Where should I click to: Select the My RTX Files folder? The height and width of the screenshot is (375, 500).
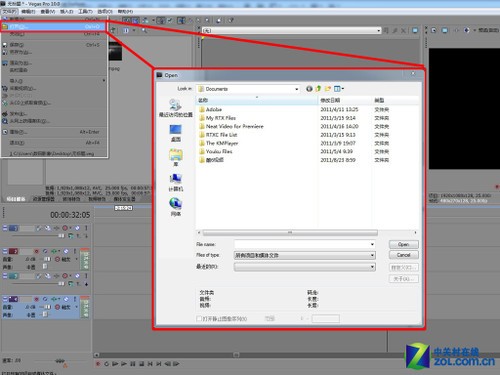coord(217,118)
